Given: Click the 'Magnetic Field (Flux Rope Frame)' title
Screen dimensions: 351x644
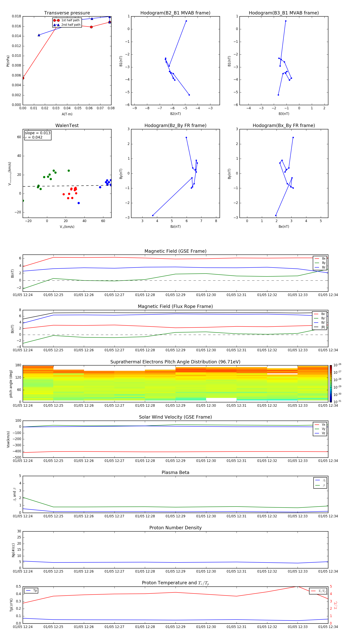Looking at the screenshot, I should point(175,307).
